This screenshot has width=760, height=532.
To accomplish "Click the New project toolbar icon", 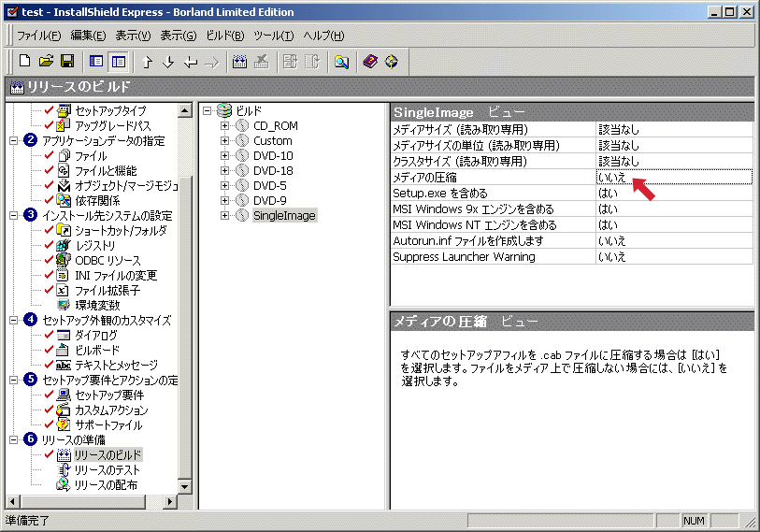I will pos(24,62).
